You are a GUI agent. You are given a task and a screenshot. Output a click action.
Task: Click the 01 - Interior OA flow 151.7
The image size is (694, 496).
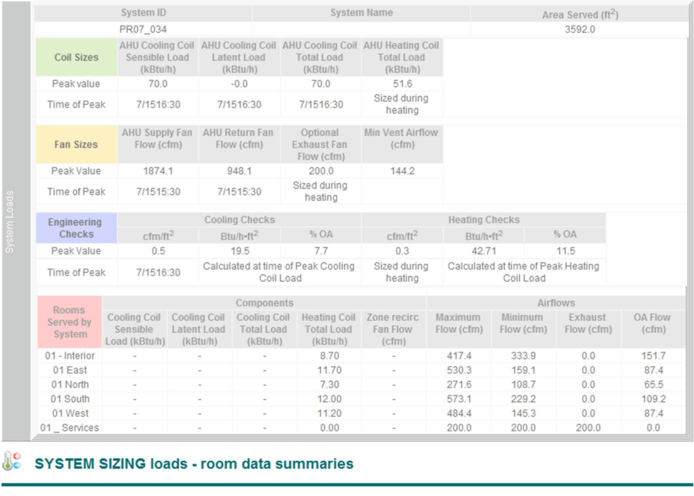click(x=653, y=356)
